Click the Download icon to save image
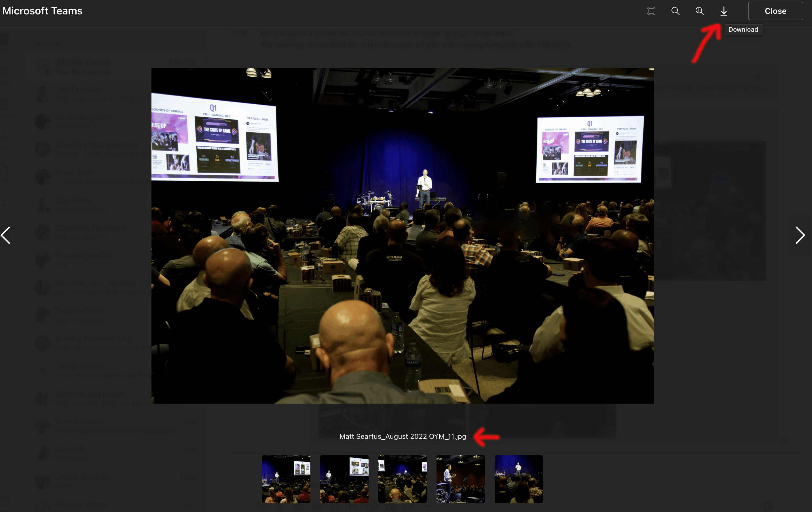 click(x=724, y=11)
